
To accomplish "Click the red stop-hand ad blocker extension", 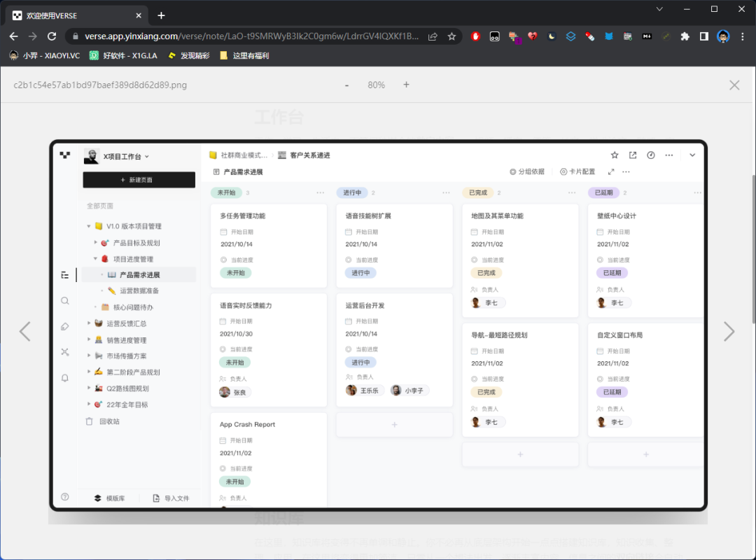I will (x=476, y=36).
